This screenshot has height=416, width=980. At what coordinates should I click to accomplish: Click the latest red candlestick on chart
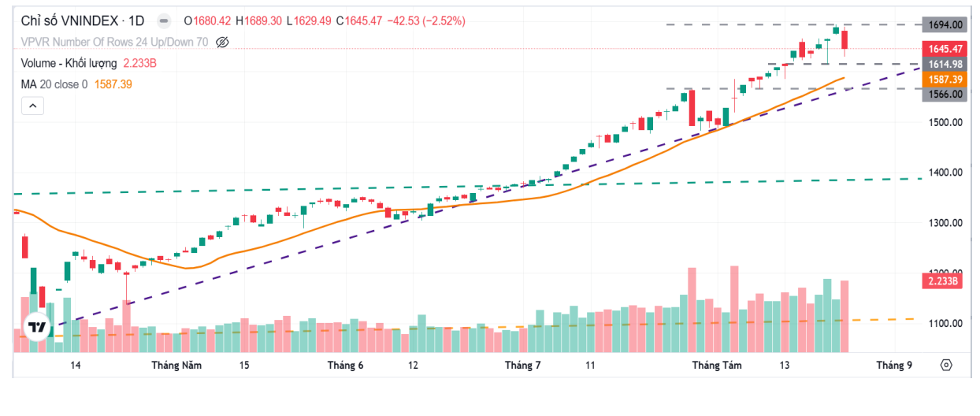click(845, 40)
